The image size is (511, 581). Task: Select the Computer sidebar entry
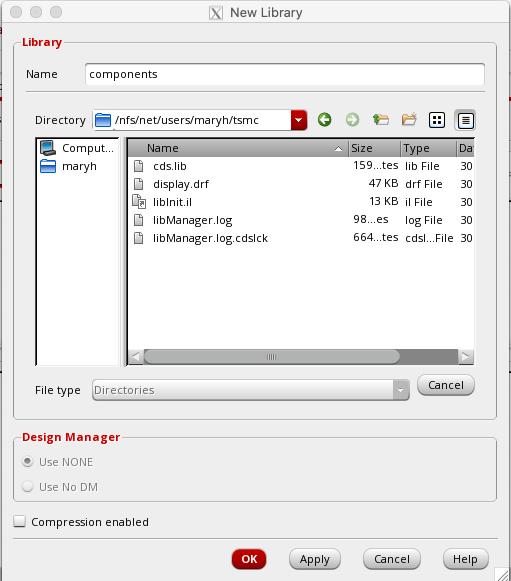click(77, 148)
